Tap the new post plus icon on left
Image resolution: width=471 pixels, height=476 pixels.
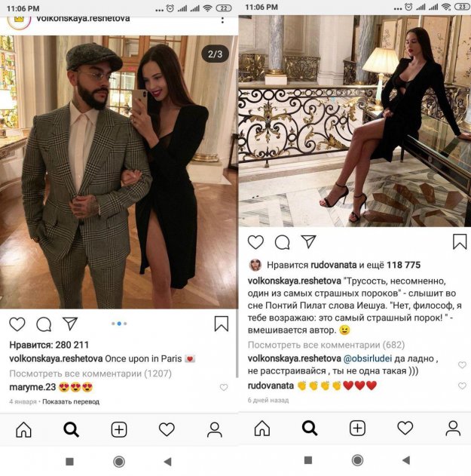pos(119,429)
